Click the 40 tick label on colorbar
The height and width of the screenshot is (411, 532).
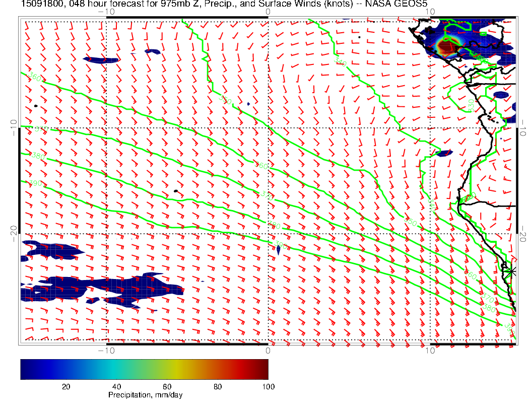pos(116,387)
